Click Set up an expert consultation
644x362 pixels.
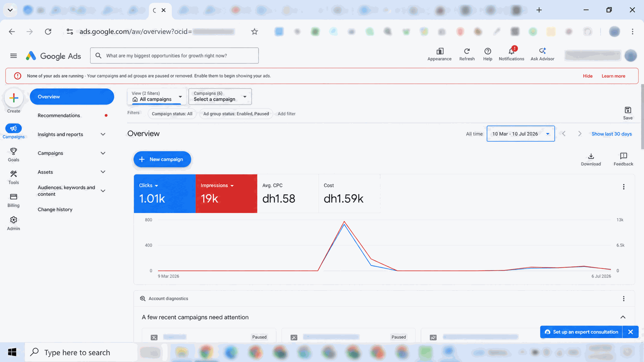click(x=581, y=332)
